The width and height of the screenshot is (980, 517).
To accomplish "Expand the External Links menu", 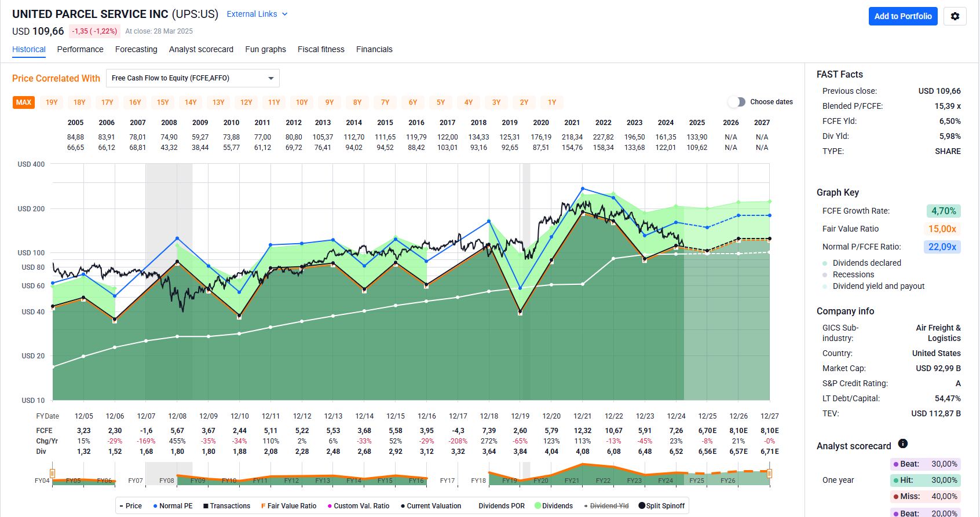I will tap(257, 14).
